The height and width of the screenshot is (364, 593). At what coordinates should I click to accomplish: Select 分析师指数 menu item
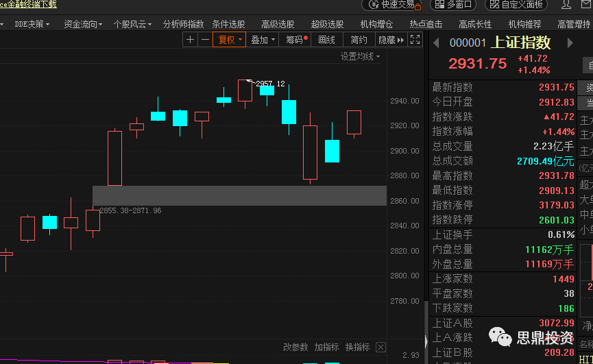coord(183,24)
